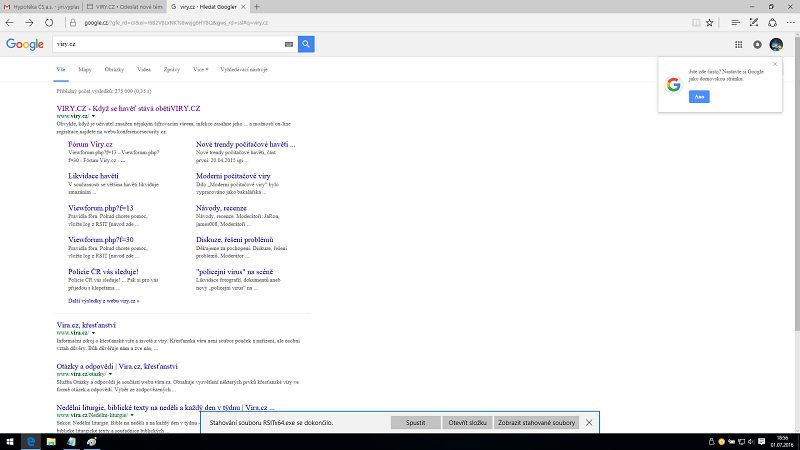Viewport: 800px width, 450px height.
Task: Go to Google home via the logo
Action: pyautogui.click(x=25, y=44)
